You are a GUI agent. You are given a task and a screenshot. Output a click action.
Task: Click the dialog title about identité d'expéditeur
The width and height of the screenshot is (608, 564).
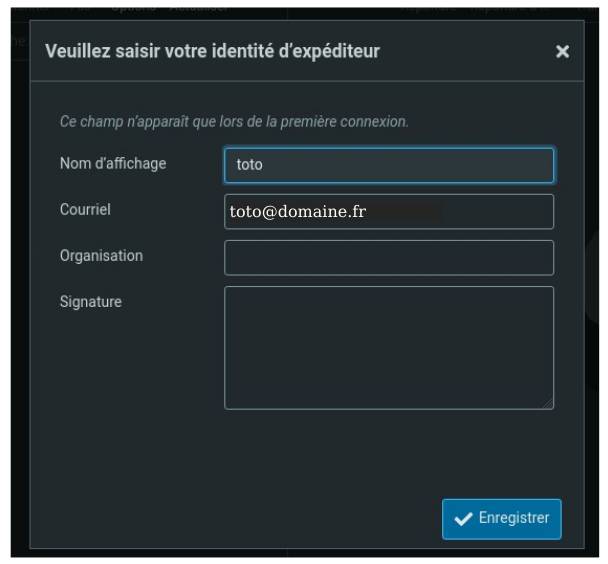pyautogui.click(x=212, y=51)
